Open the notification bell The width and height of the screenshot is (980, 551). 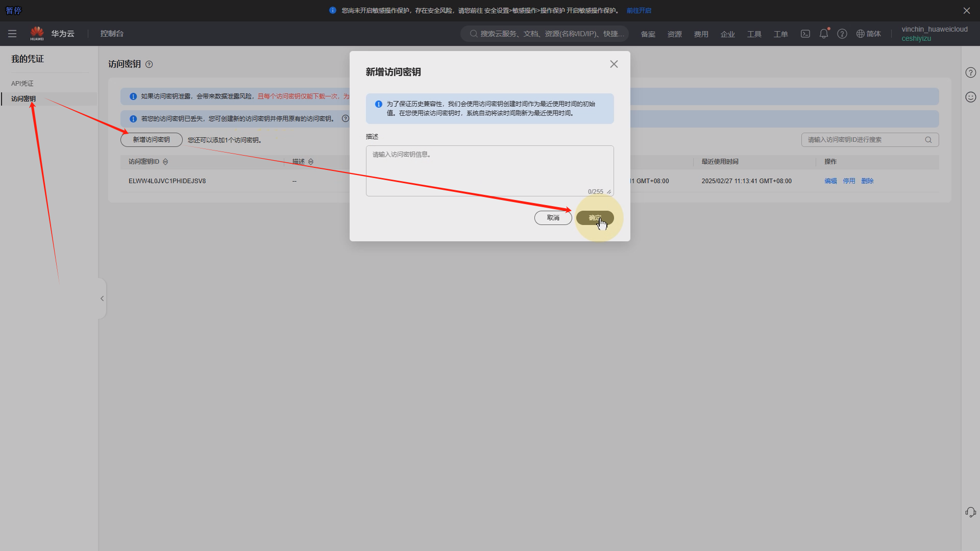pos(824,34)
